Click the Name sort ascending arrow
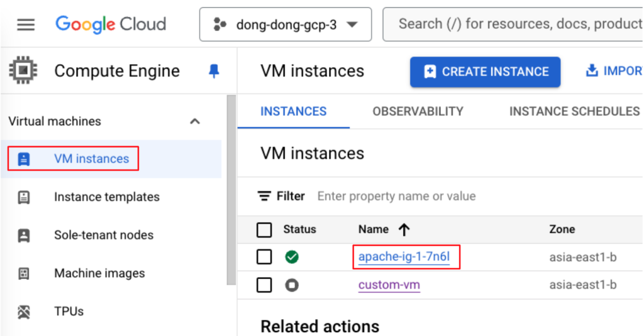644x336 pixels. (x=404, y=230)
